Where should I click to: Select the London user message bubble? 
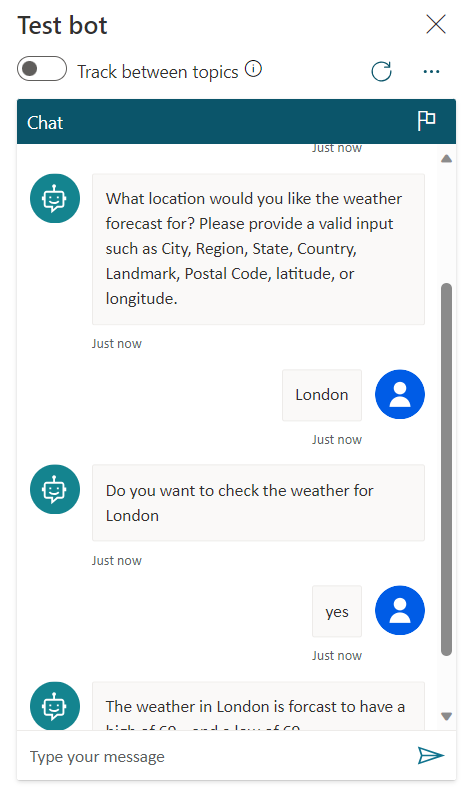coord(322,395)
